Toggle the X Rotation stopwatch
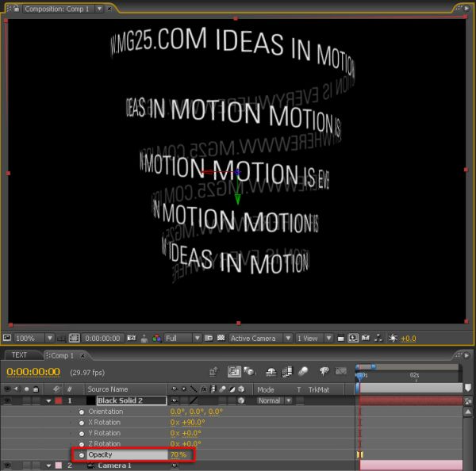Image resolution: width=476 pixels, height=471 pixels. (x=82, y=423)
